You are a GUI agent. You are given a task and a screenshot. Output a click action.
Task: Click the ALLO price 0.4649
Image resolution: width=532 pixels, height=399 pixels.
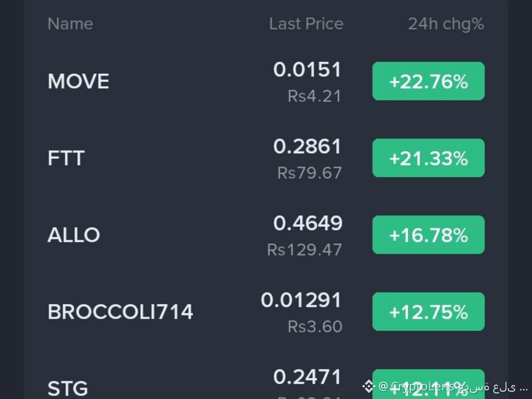[x=308, y=223]
